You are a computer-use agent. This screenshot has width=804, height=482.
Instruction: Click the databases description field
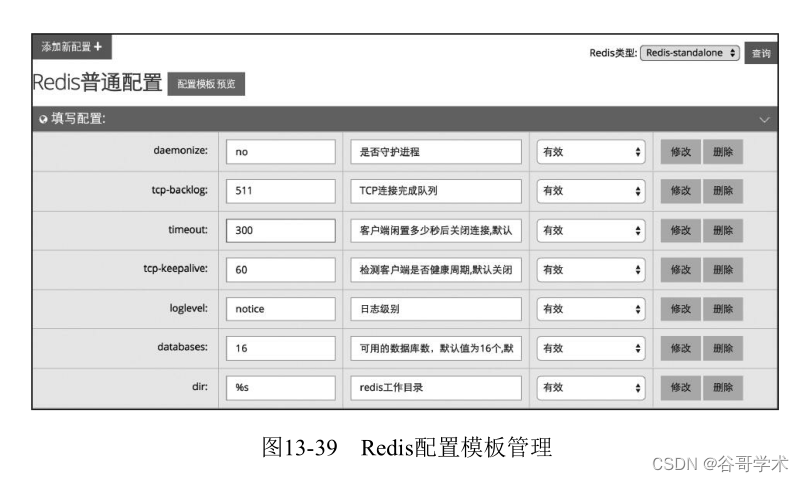(x=436, y=348)
